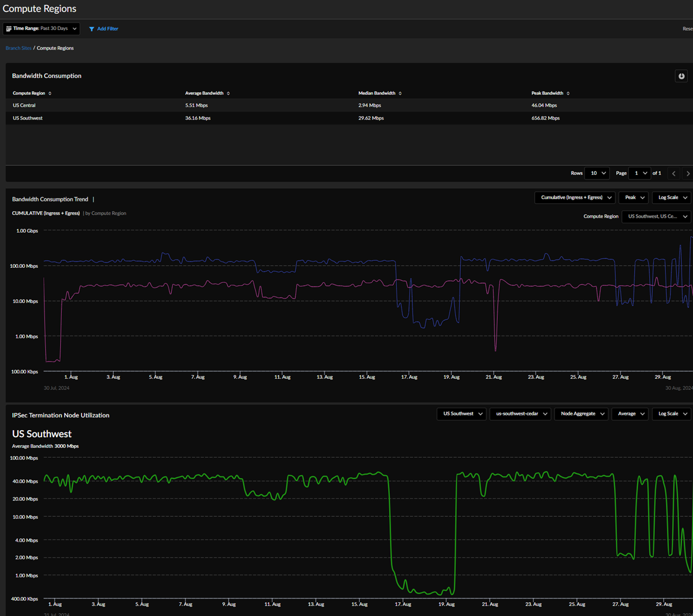Screen dimensions: 693x616
Task: Expand Cumulative (Ingress + Egress) dropdown
Action: pos(575,197)
